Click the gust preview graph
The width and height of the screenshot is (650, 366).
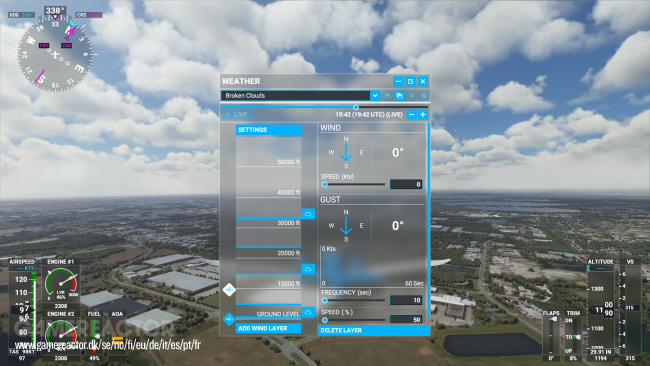pyautogui.click(x=372, y=266)
